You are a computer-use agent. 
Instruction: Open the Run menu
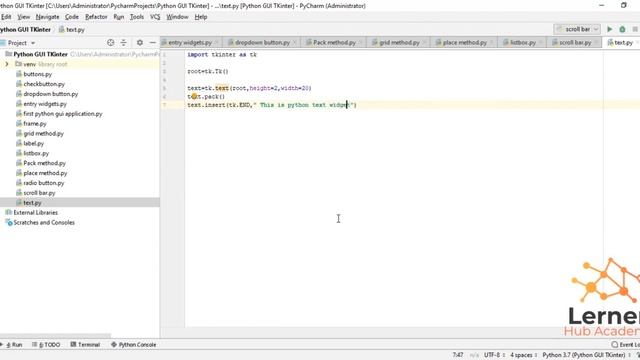pos(119,17)
